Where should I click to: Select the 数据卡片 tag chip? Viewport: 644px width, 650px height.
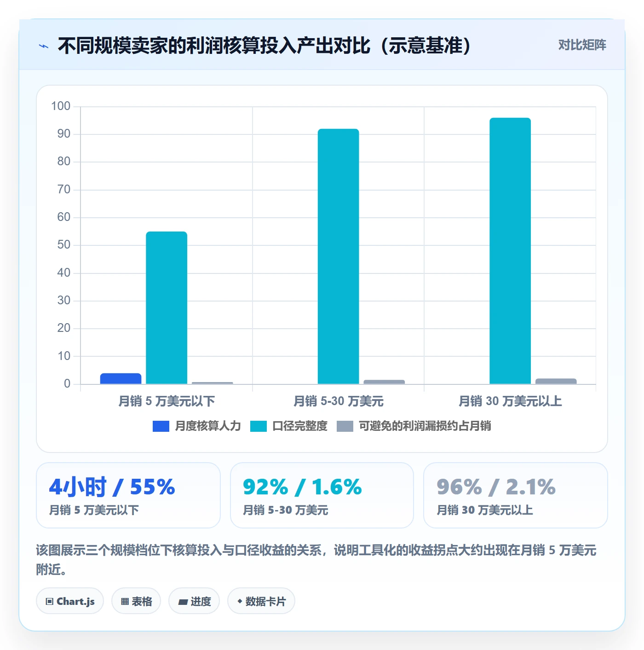pyautogui.click(x=261, y=601)
